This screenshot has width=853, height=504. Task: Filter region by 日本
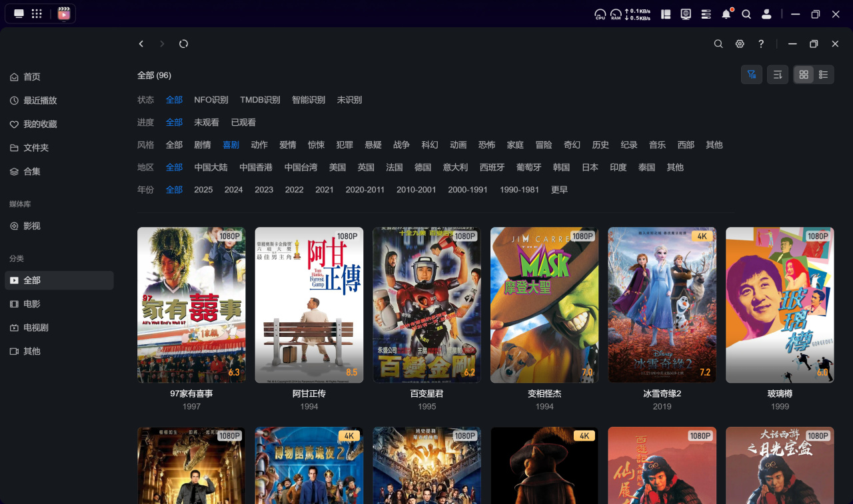pyautogui.click(x=590, y=167)
